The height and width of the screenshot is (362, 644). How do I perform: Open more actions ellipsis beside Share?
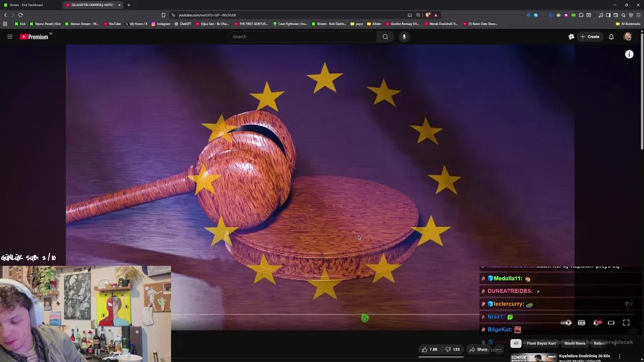pyautogui.click(x=499, y=349)
